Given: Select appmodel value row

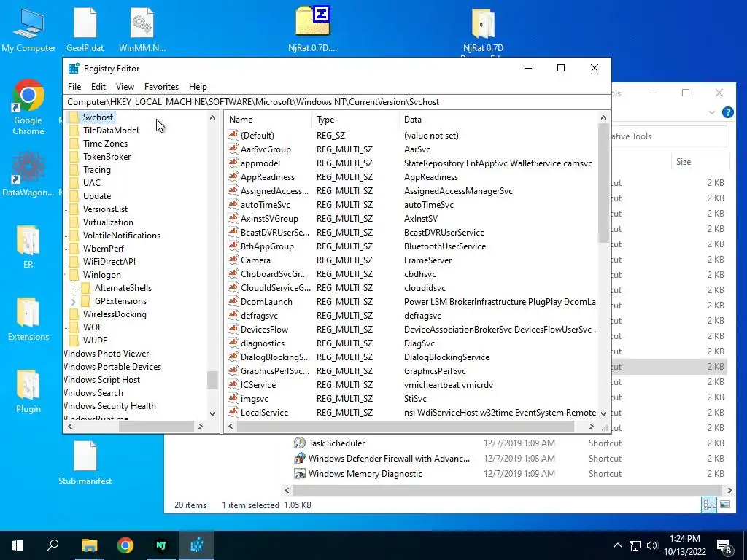Looking at the screenshot, I should 412,163.
